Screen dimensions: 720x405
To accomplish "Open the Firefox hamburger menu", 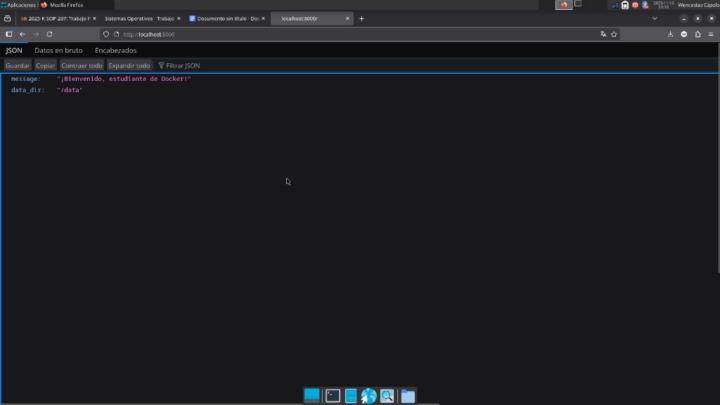I will click(x=711, y=34).
